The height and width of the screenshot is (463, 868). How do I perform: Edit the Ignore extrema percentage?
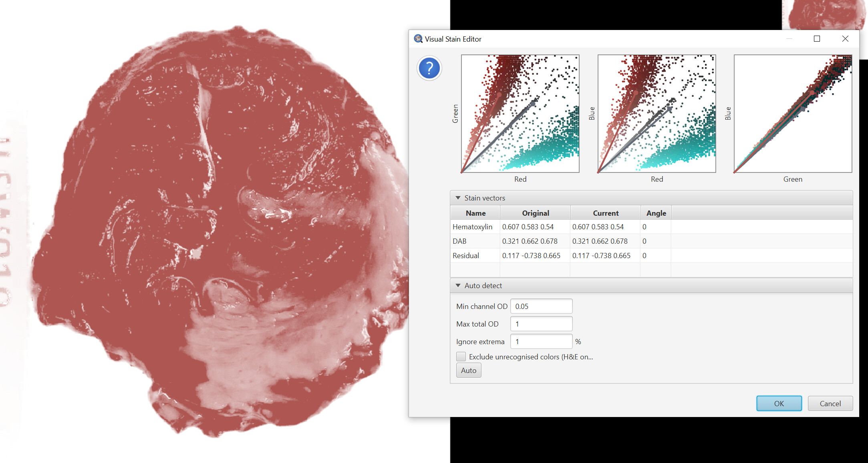[x=541, y=341]
